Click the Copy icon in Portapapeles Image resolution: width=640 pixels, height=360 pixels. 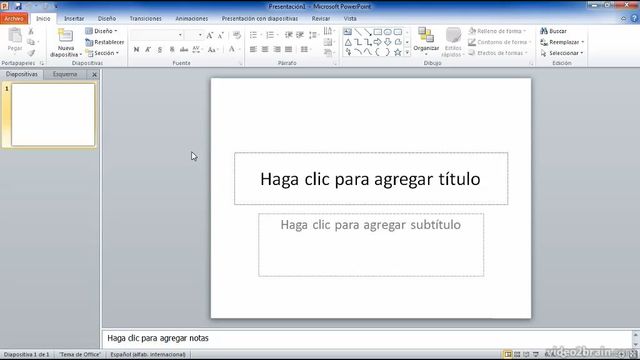pos(31,42)
